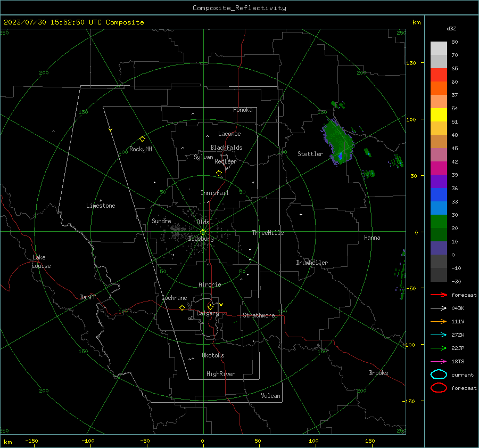Screen dimensions: 479x448
Task: Select the orange 111V arrow icon
Action: coord(439,321)
